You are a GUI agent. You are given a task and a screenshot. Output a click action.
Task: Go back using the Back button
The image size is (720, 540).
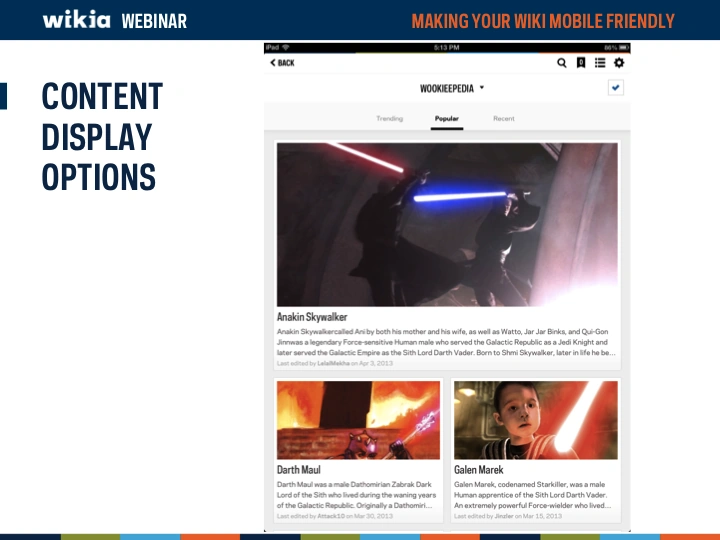click(x=282, y=63)
